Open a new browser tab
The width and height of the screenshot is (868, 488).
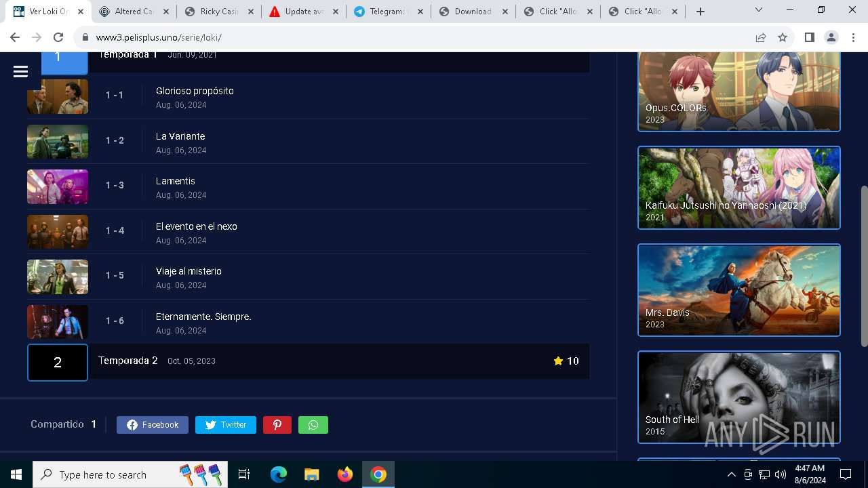click(x=701, y=12)
